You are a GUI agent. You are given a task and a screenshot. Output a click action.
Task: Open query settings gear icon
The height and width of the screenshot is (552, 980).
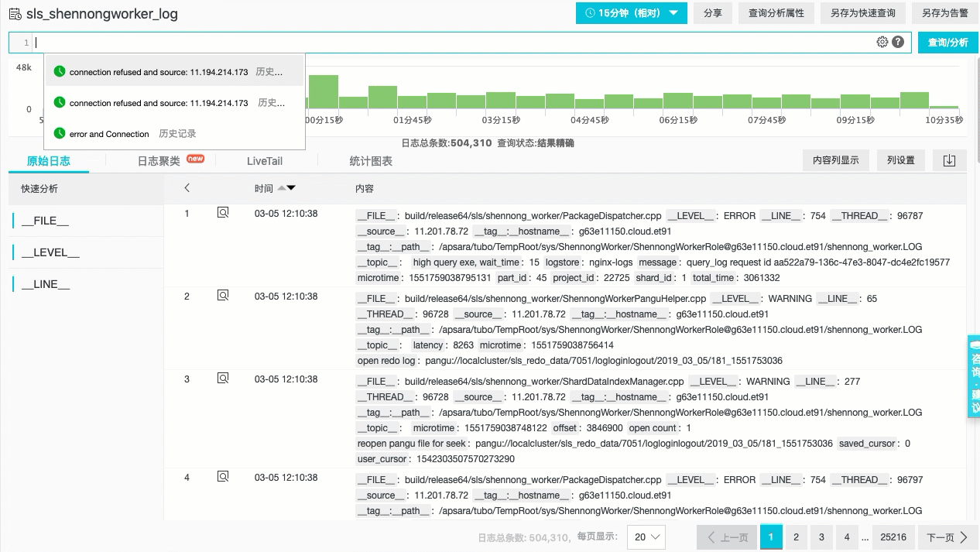[x=882, y=43]
